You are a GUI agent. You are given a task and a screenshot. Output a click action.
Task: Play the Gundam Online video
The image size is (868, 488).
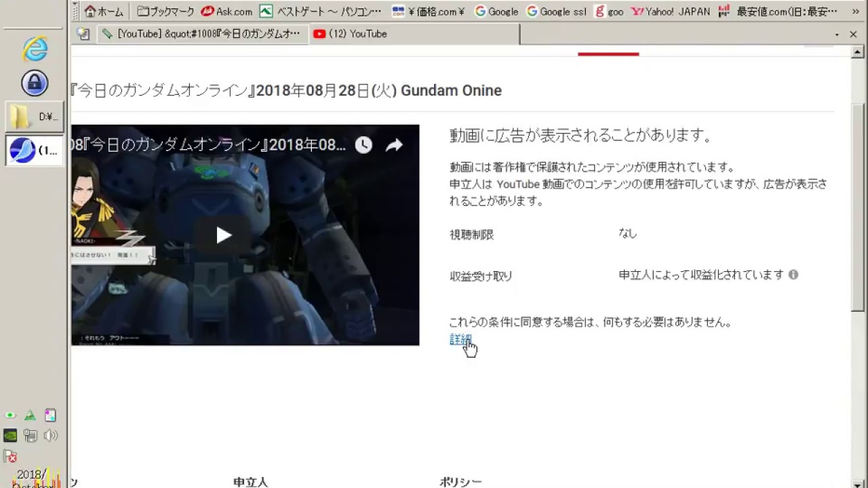pyautogui.click(x=224, y=235)
